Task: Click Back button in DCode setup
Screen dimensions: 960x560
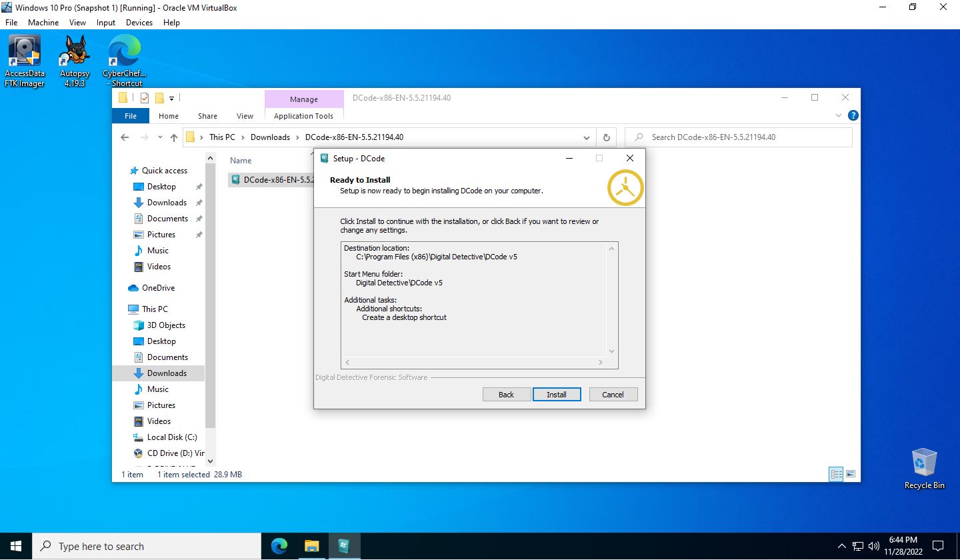Action: 507,395
